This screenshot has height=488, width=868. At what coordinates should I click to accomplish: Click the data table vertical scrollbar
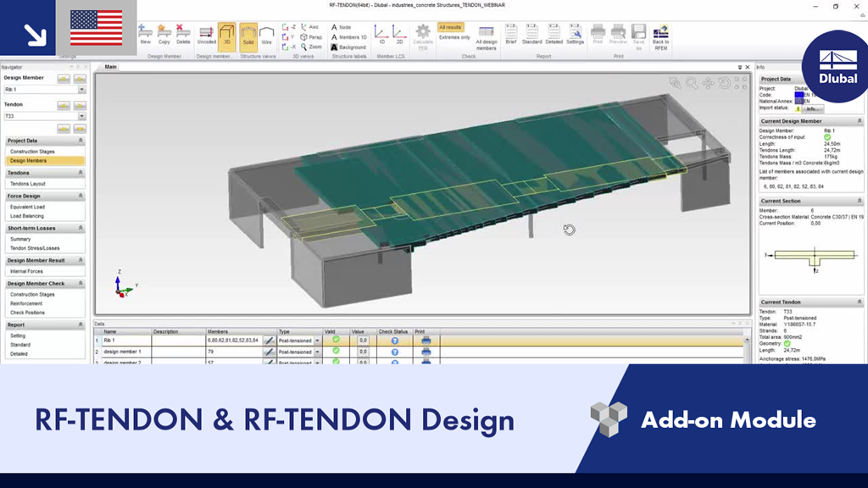747,350
